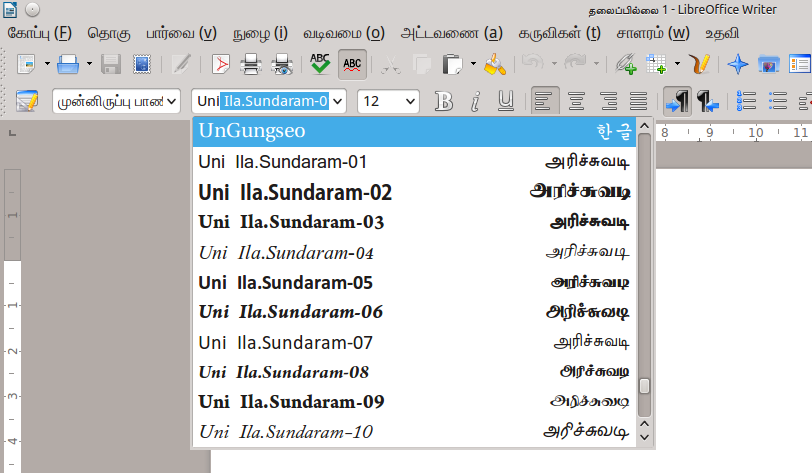
Task: Click the Open file icon
Action: [68, 64]
